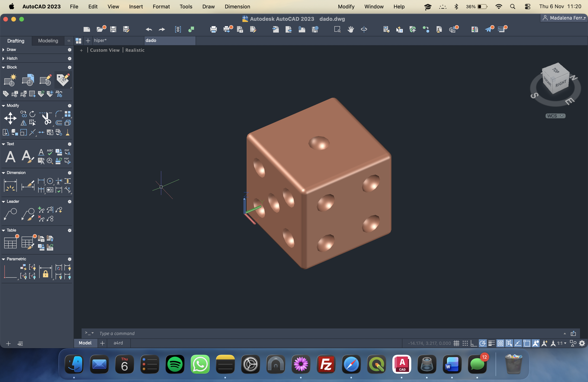Image resolution: width=588 pixels, height=382 pixels.
Task: Select the Move tool in Modify panel
Action: (x=10, y=118)
